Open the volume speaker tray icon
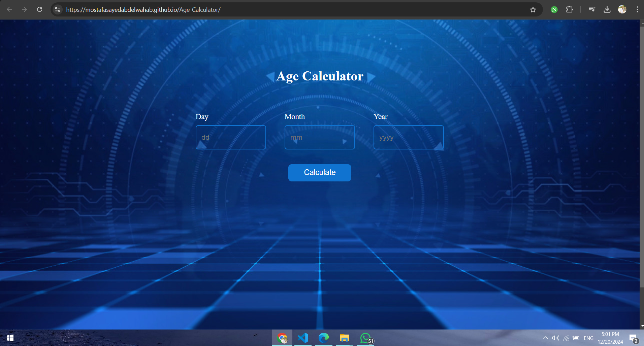The height and width of the screenshot is (346, 644). click(x=555, y=338)
